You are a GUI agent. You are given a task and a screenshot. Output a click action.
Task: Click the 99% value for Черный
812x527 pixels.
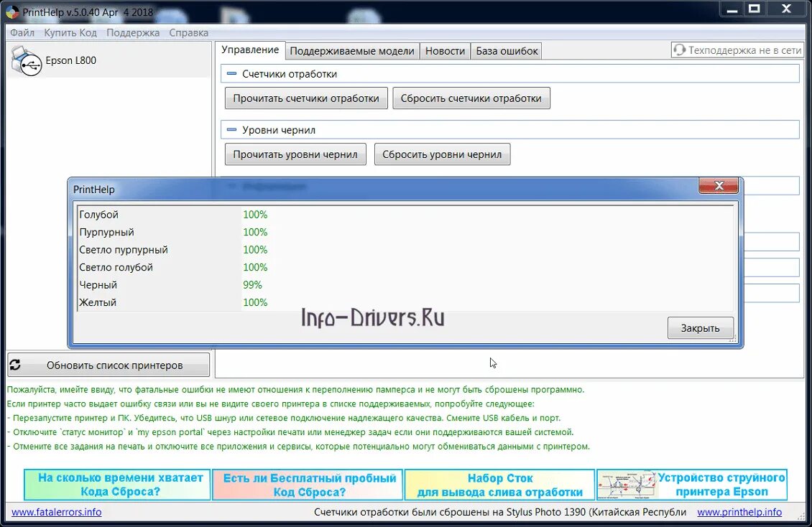[253, 285]
